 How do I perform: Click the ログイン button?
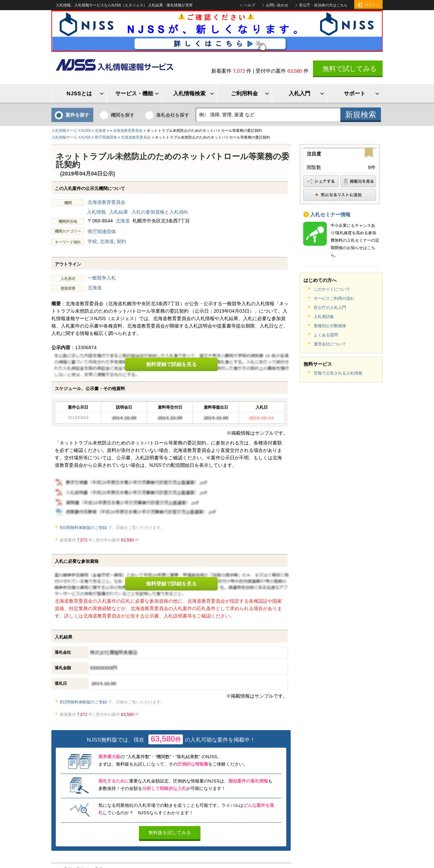tap(368, 4)
